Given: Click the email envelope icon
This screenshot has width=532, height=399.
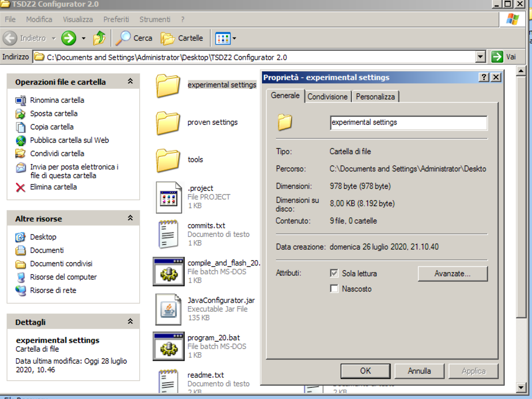Looking at the screenshot, I should click(x=20, y=167).
